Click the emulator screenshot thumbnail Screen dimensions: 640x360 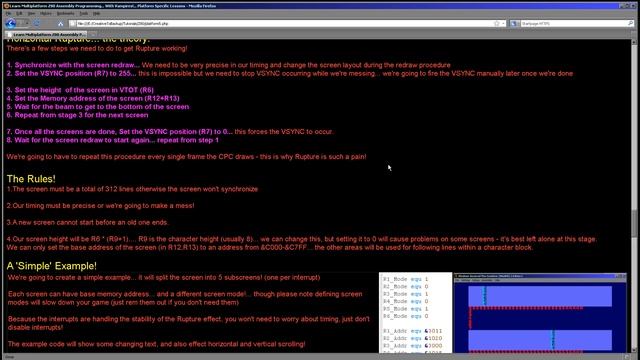pos(540,313)
